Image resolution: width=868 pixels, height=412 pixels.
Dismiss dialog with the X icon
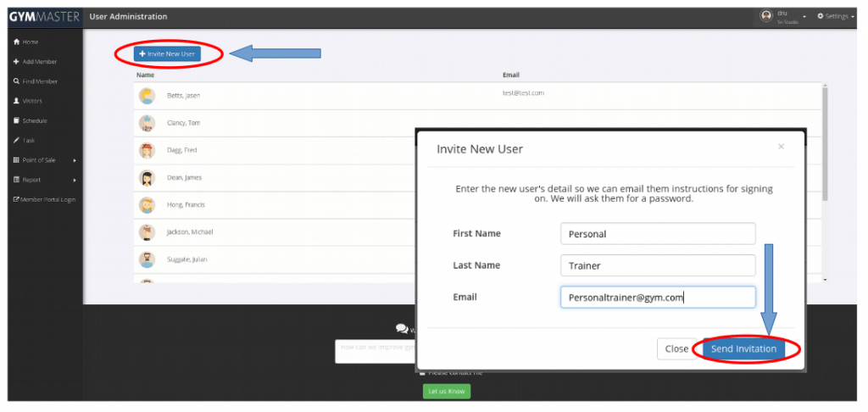tap(781, 147)
